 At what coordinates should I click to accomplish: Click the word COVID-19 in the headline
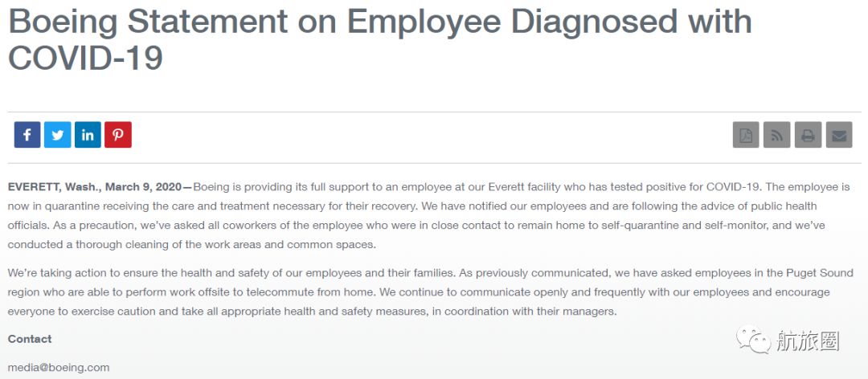[85, 58]
